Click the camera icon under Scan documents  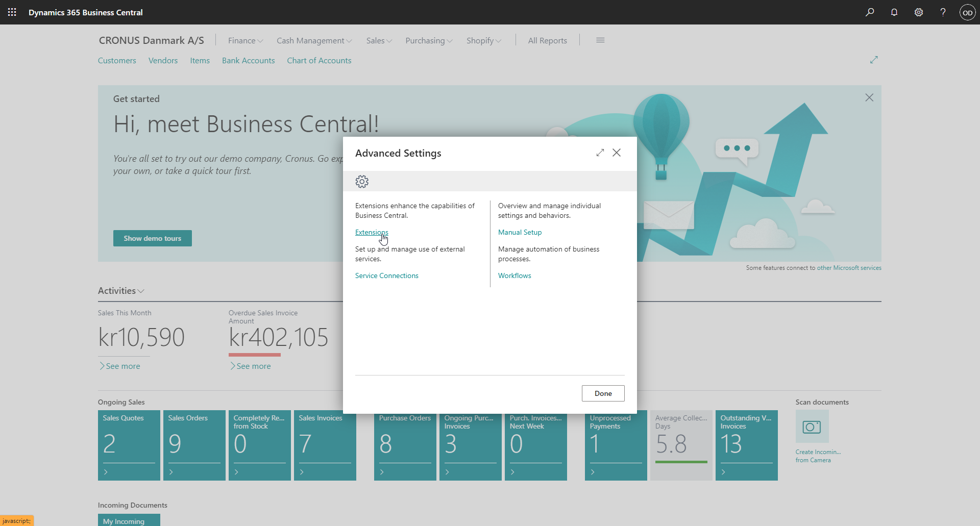tap(812, 427)
